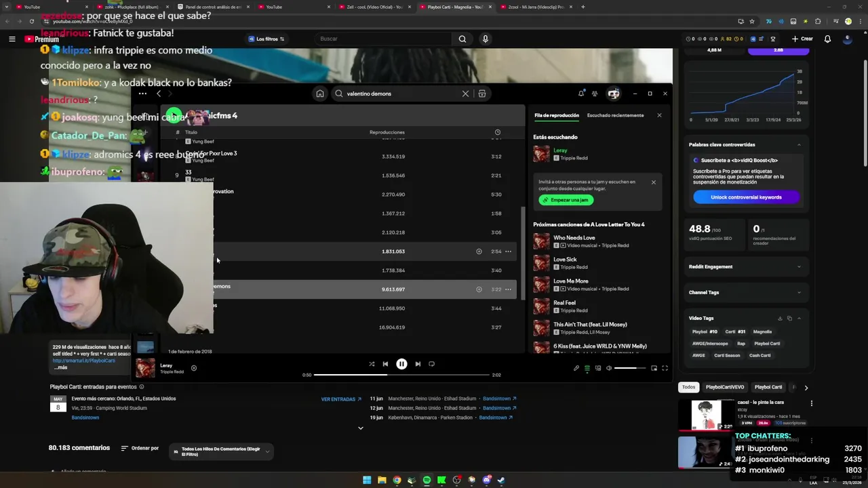Toggle repeat mode in Spotify
Image resolution: width=868 pixels, height=488 pixels.
(431, 364)
